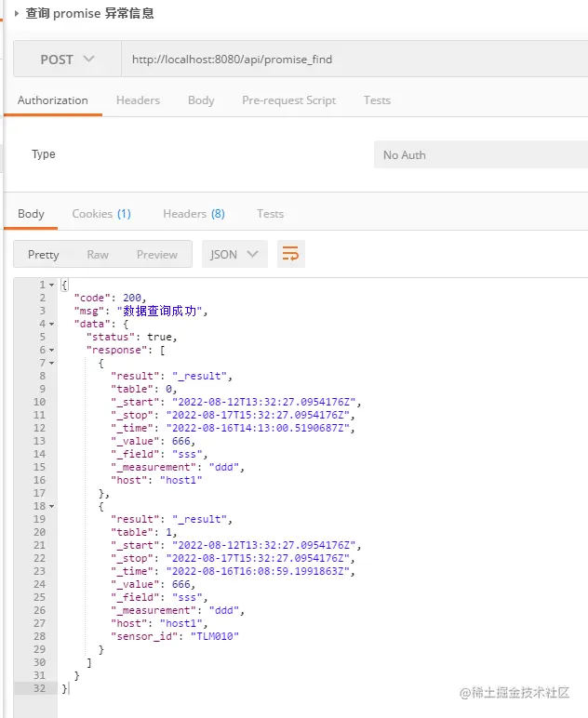This screenshot has height=718, width=588.
Task: Open the Cookies (1) response tab
Action: pyautogui.click(x=101, y=214)
